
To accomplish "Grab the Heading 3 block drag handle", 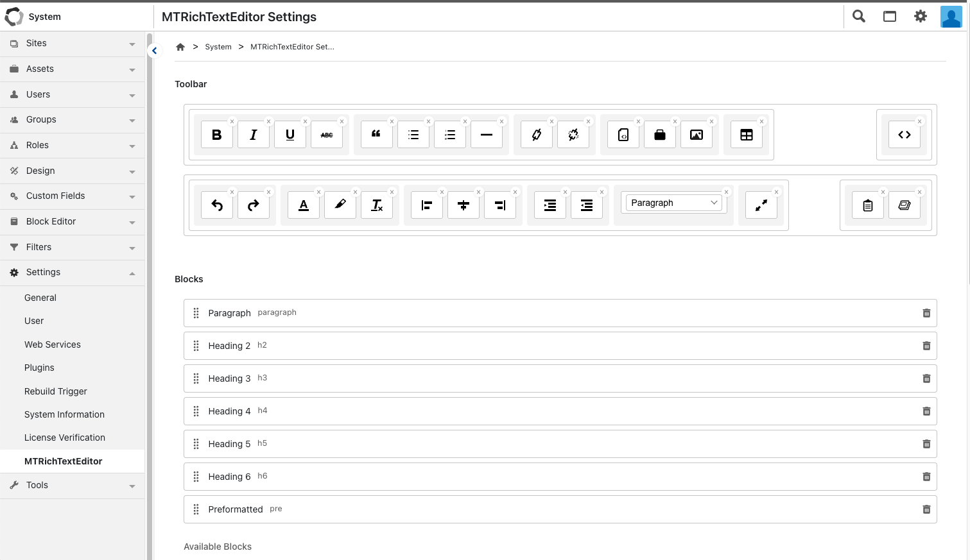I will coord(196,378).
